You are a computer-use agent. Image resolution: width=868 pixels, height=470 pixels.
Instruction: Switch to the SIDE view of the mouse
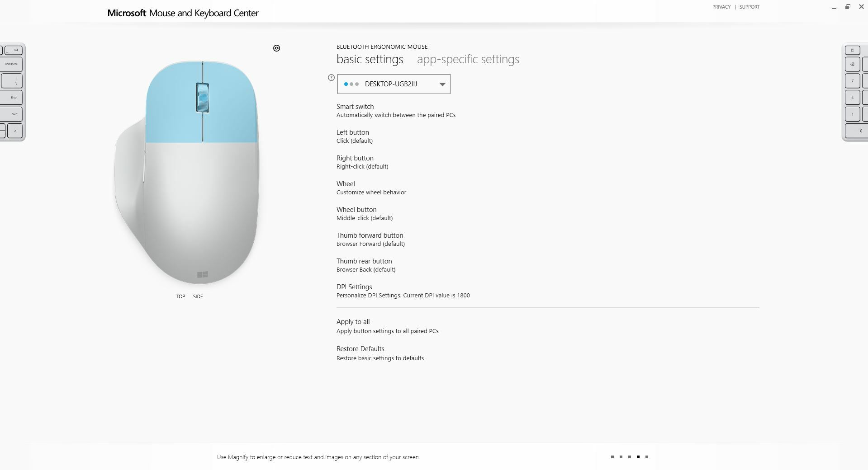[x=198, y=296]
